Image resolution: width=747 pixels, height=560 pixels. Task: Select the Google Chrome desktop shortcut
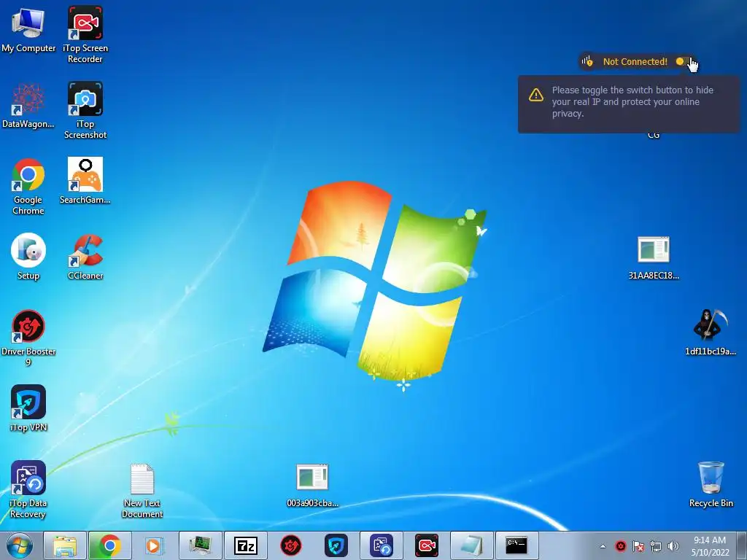click(28, 186)
